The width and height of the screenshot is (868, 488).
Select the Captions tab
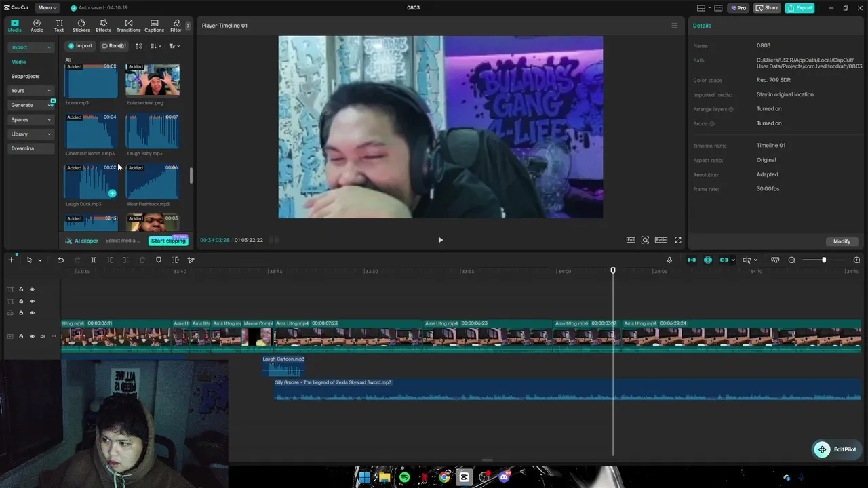pos(154,26)
